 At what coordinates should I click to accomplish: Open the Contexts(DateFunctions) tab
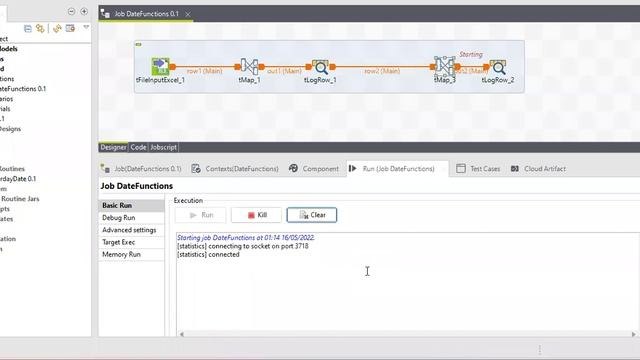235,169
